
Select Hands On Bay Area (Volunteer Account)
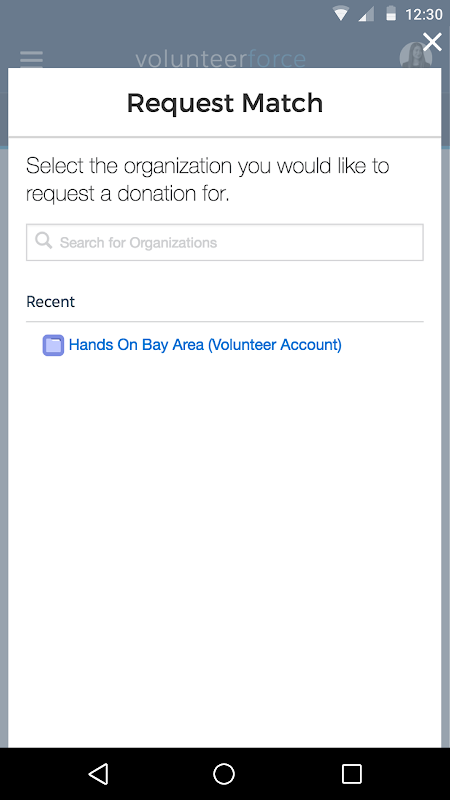[x=205, y=345]
